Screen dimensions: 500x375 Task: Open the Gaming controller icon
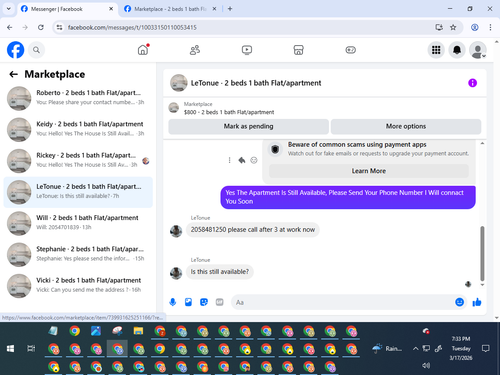coord(350,50)
